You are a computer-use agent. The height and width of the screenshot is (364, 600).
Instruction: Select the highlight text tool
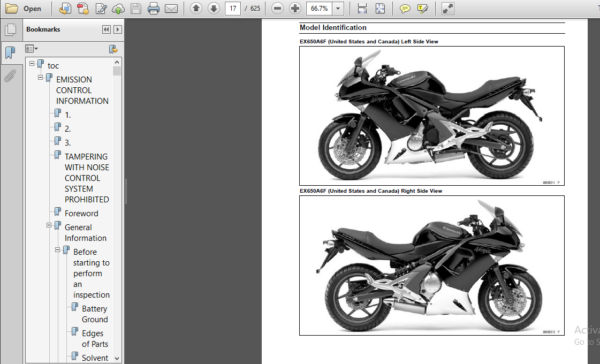422,8
